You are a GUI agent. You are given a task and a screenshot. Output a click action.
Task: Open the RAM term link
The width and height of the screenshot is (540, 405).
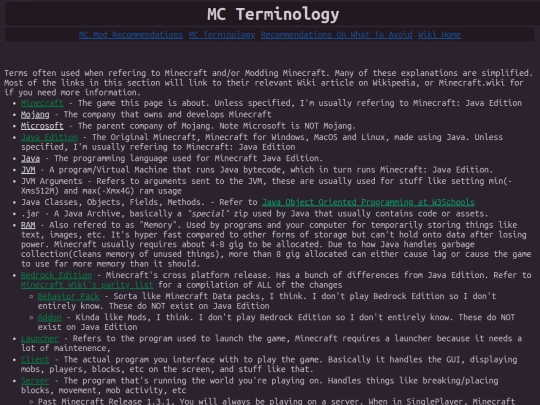[x=28, y=225]
